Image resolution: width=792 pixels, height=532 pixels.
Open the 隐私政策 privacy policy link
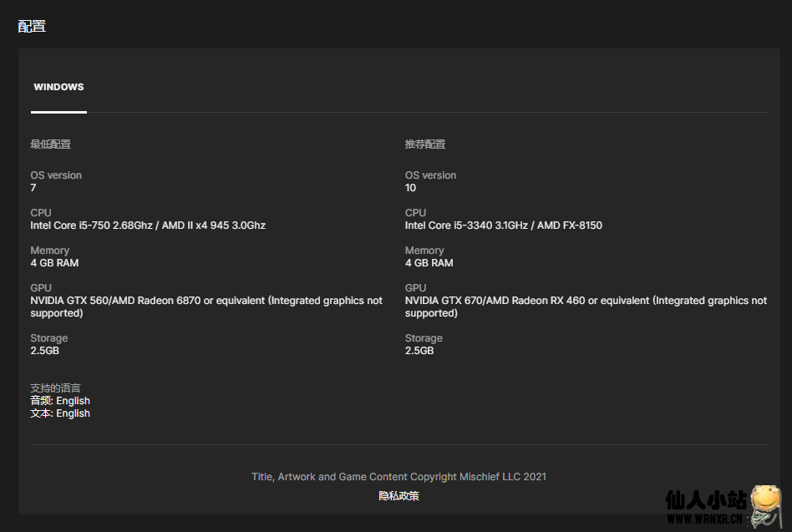click(399, 496)
